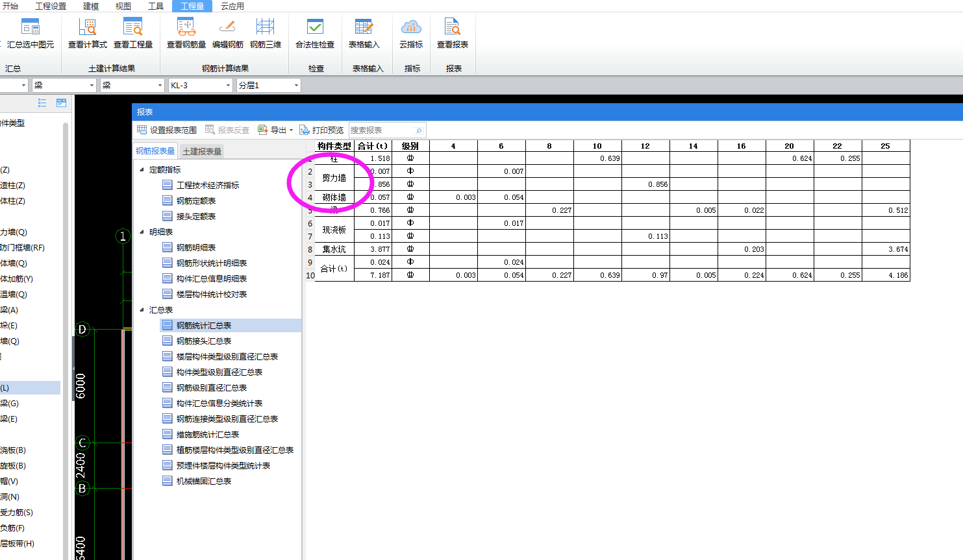The height and width of the screenshot is (560, 963).
Task: Select 现浇板(B) in the component list
Action: [13, 450]
